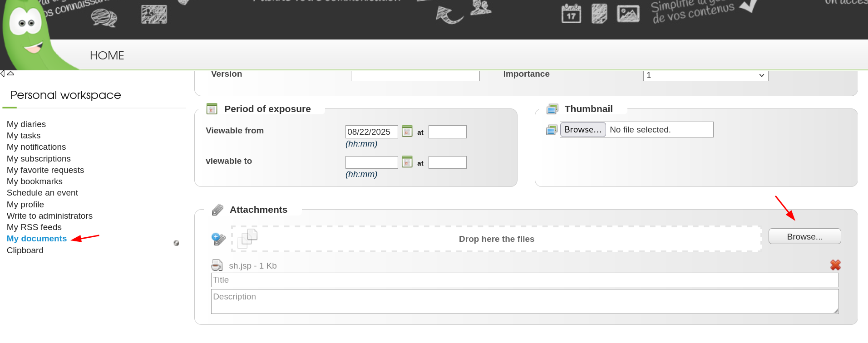Open the Importance dropdown
This screenshot has height=343, width=868.
tap(705, 75)
